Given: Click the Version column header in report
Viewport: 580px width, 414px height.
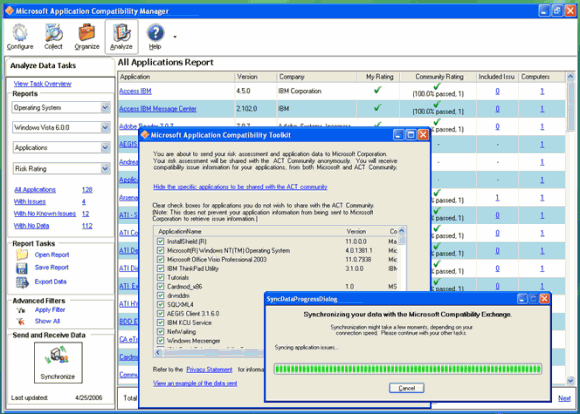Looking at the screenshot, I should click(256, 77).
